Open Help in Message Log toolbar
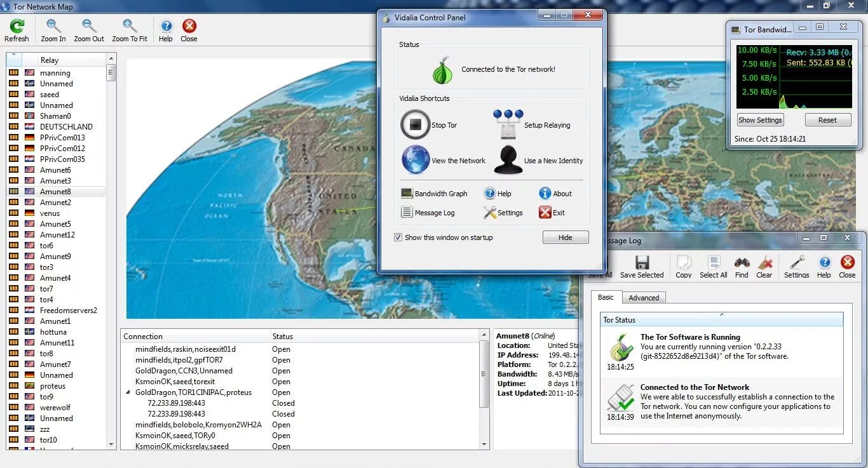Image resolution: width=868 pixels, height=468 pixels. (x=824, y=267)
